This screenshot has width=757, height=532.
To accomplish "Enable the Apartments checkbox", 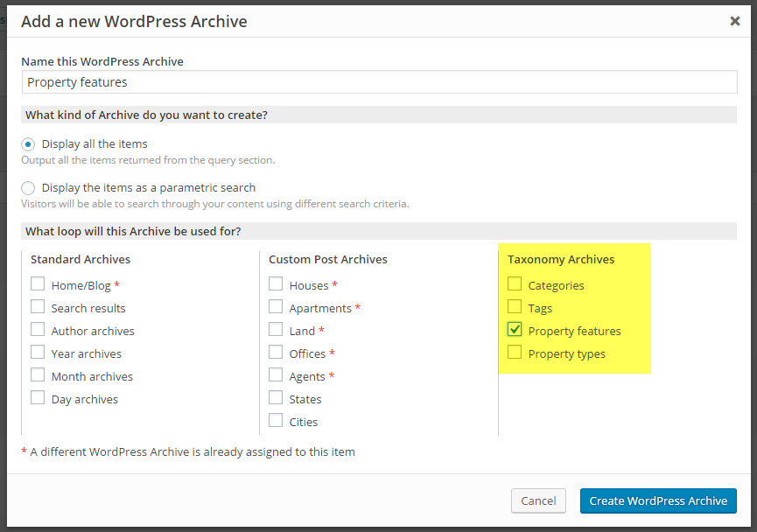I will [276, 306].
